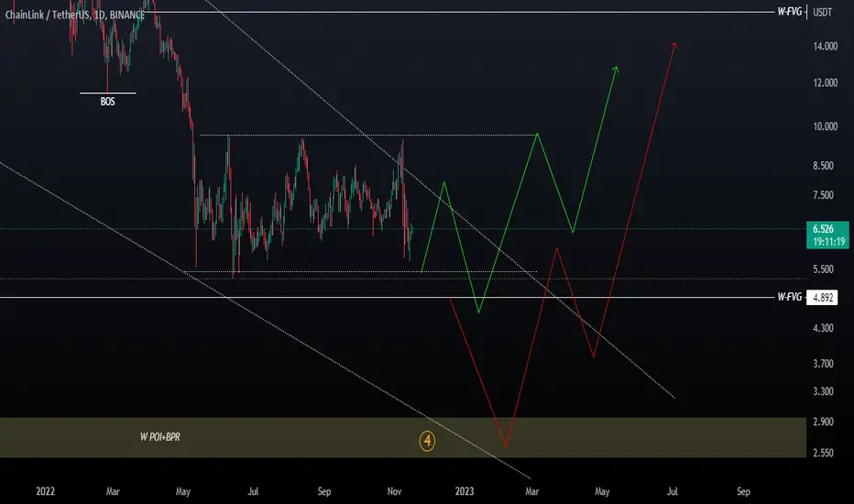Click the 2022 time axis label
Screen dimensions: 854x504
coord(45,491)
